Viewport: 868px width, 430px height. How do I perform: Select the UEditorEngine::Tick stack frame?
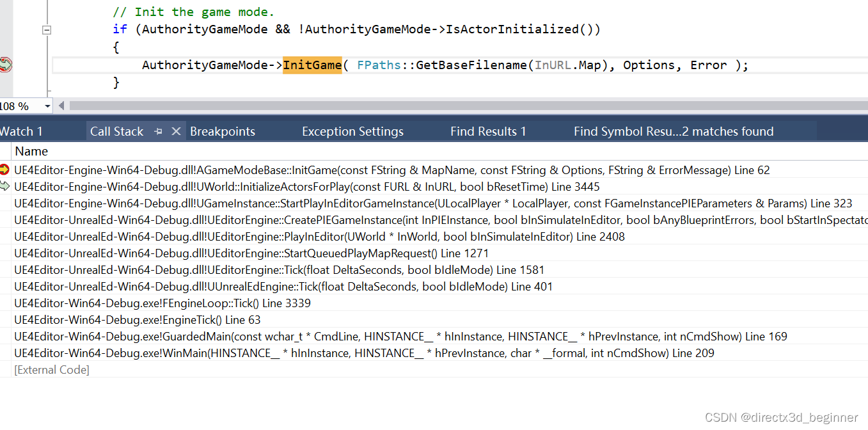279,270
